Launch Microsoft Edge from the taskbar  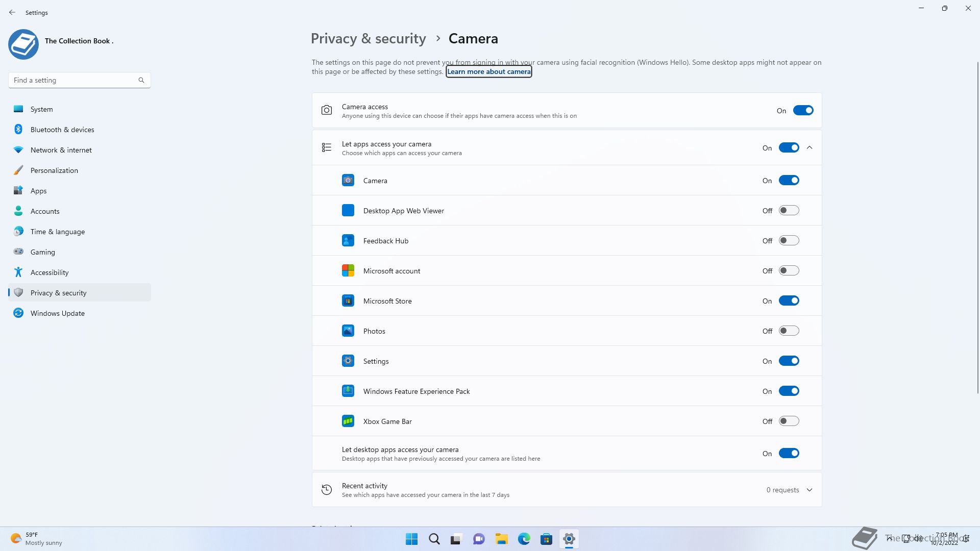(524, 539)
